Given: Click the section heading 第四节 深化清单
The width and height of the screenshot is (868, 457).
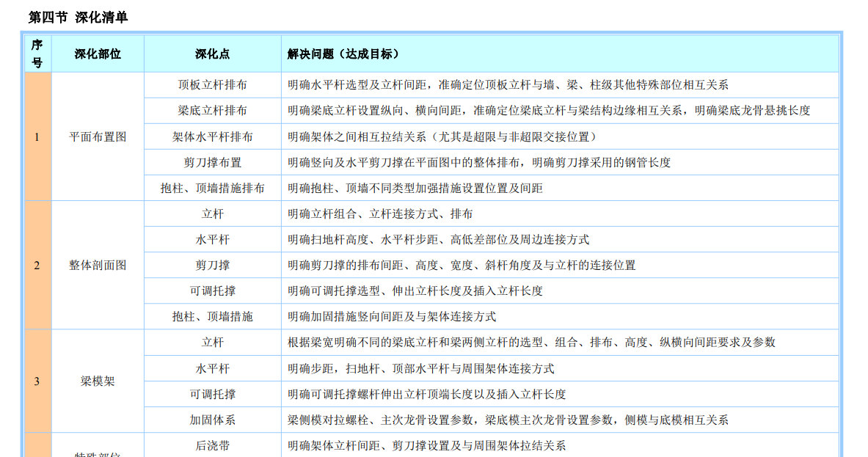Looking at the screenshot, I should pyautogui.click(x=78, y=17).
